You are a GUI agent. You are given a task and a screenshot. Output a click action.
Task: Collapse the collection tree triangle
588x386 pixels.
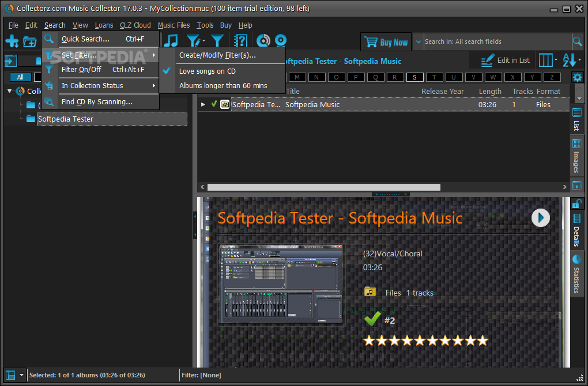click(10, 91)
